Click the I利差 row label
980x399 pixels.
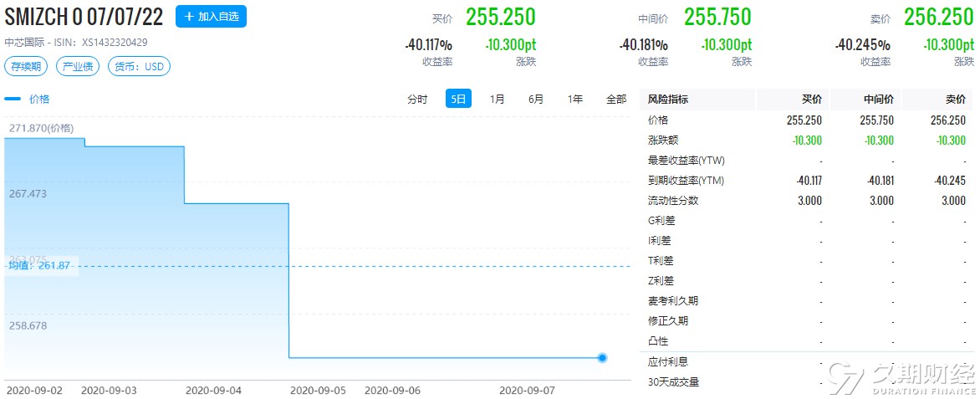(x=661, y=240)
